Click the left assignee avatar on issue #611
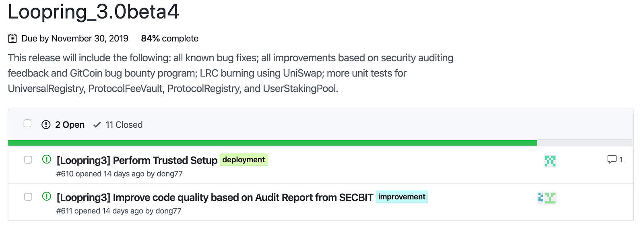The height and width of the screenshot is (230, 644). click(x=541, y=198)
